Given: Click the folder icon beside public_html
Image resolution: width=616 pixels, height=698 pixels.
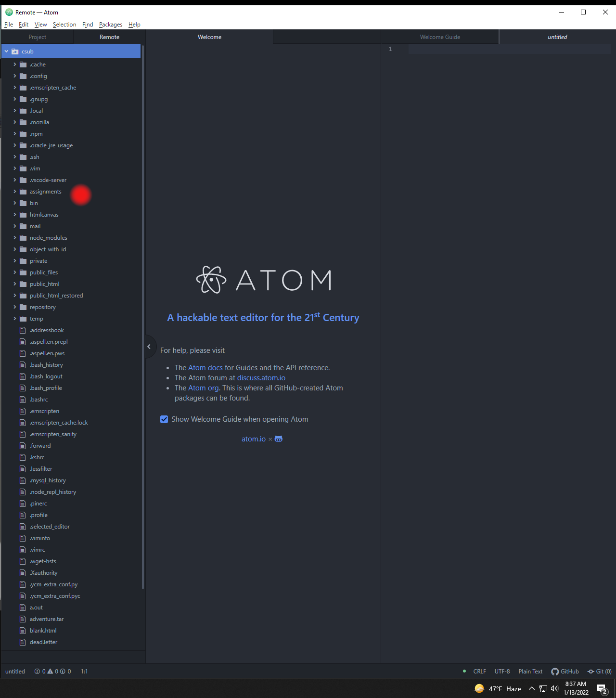Looking at the screenshot, I should pos(23,284).
